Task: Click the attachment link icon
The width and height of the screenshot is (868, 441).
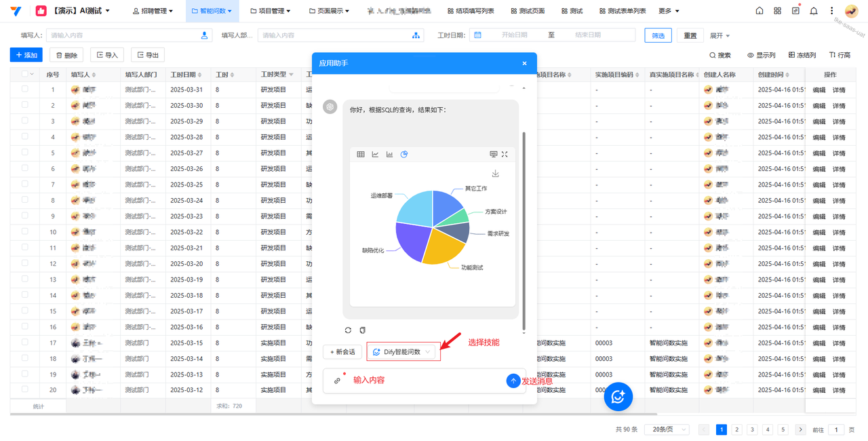Action: 337,381
